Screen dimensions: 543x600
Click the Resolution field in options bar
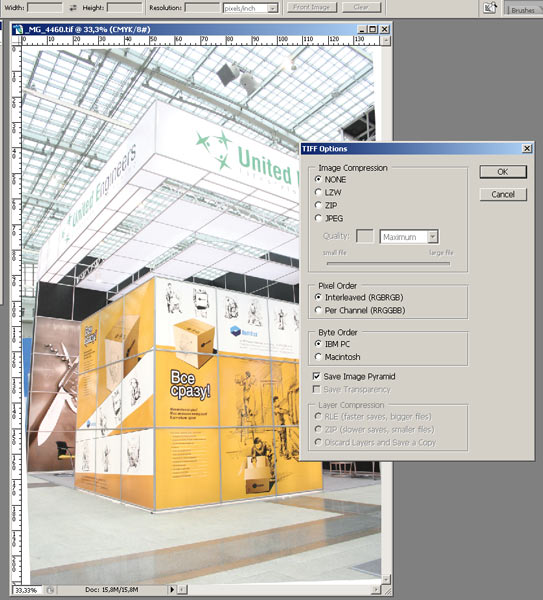click(x=202, y=7)
